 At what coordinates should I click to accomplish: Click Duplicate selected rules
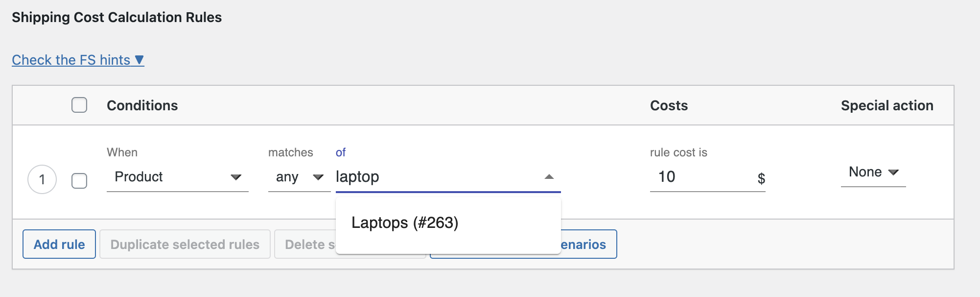coord(185,244)
